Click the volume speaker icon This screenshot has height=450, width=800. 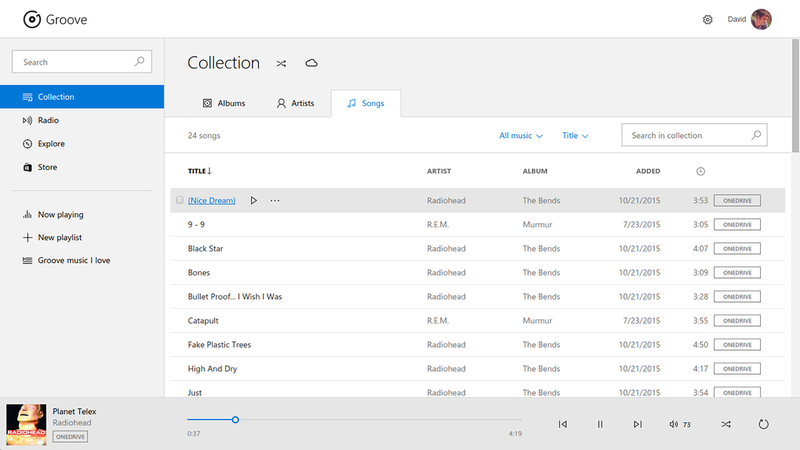(673, 424)
